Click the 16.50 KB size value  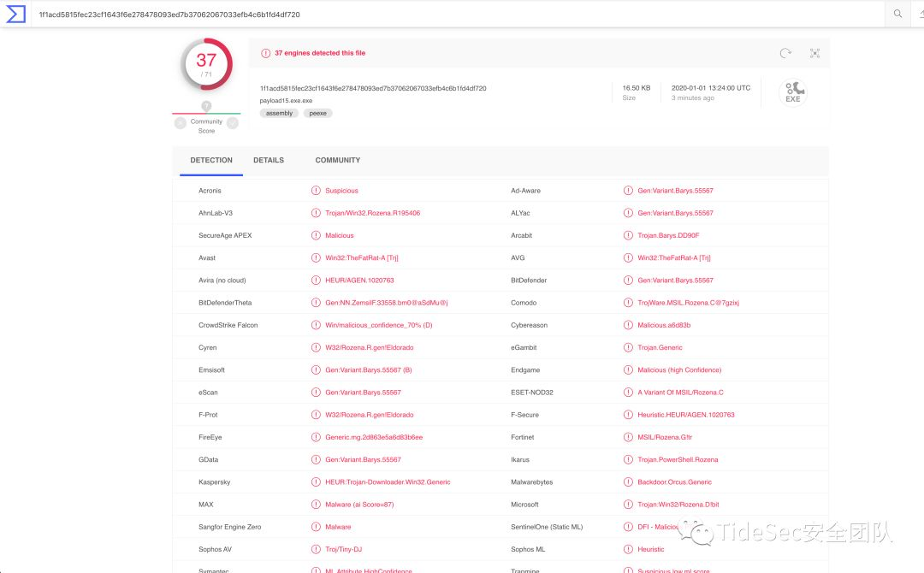click(637, 88)
